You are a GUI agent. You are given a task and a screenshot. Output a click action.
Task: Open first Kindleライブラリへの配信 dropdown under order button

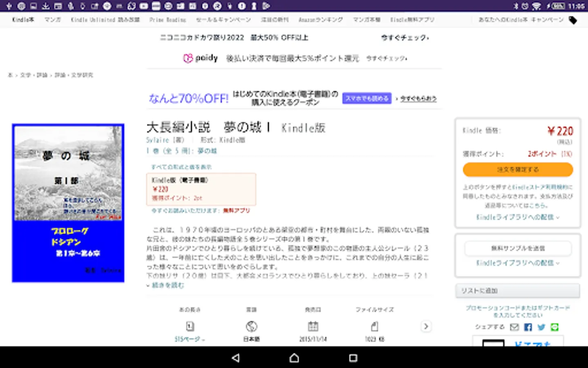(x=517, y=217)
